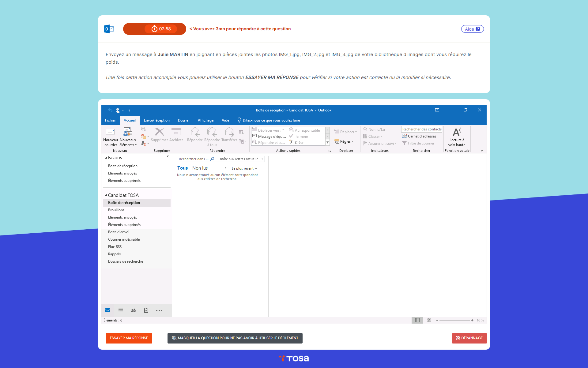Open People contacts view icon
Viewport: 588px width, 368px height.
point(133,310)
